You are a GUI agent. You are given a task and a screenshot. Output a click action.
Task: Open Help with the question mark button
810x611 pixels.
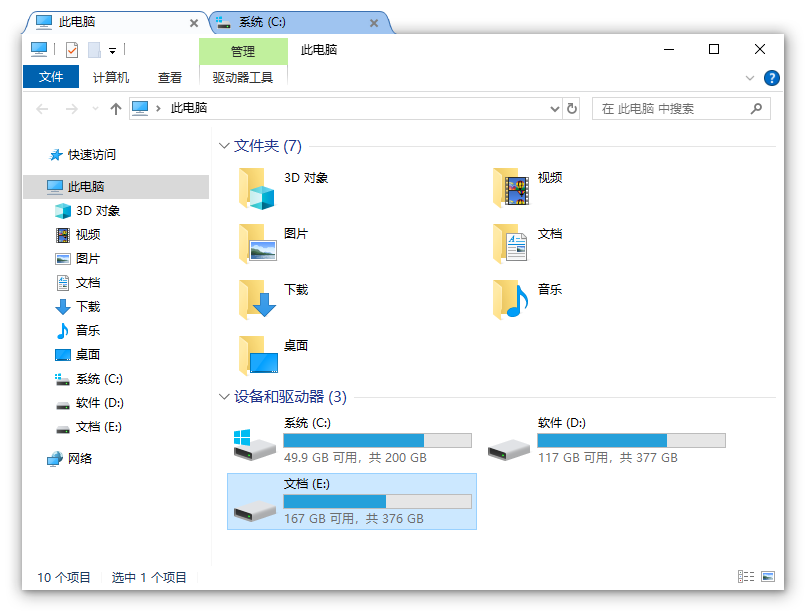point(771,77)
